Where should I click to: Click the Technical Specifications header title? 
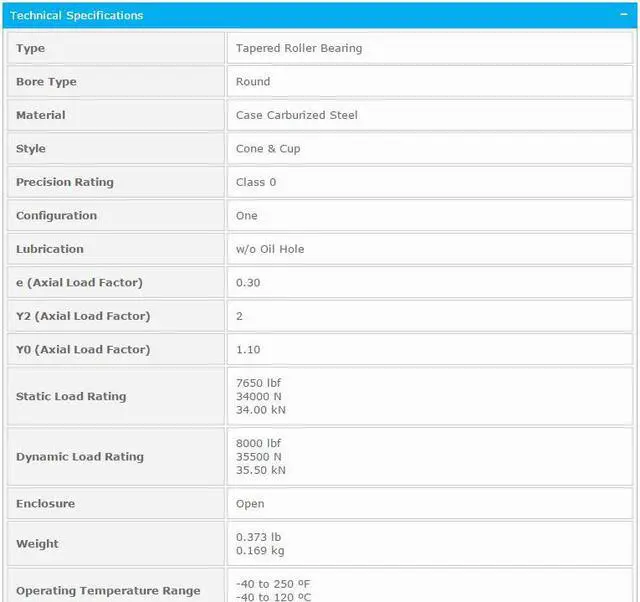pos(77,15)
